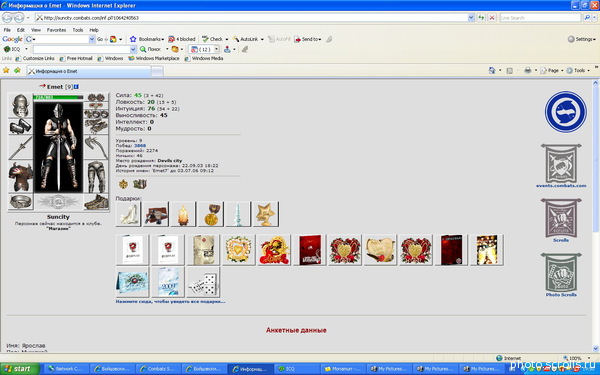
Task: Click the 4 blocked popup button
Action: [182, 39]
